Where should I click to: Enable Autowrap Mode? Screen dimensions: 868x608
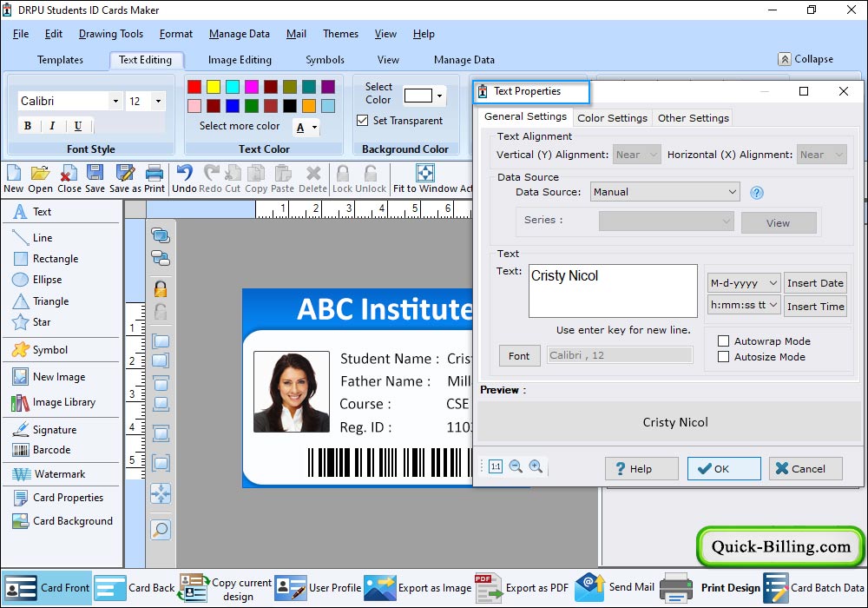pos(723,341)
